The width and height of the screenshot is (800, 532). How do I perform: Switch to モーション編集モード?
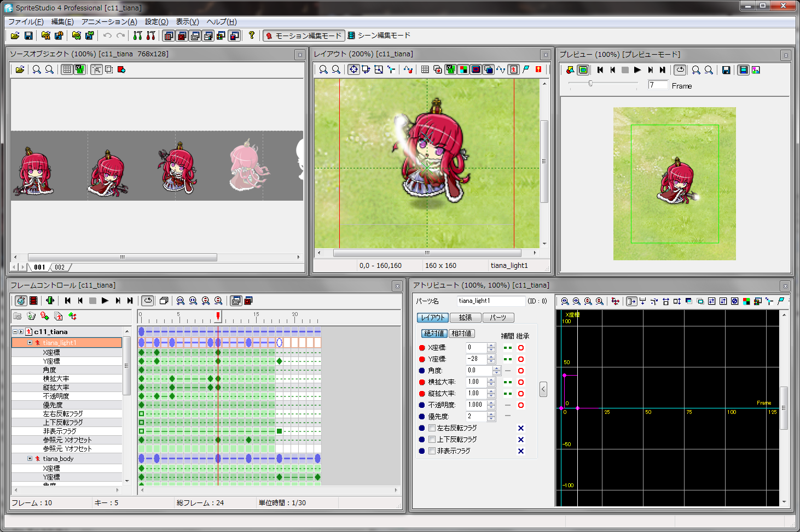pos(304,36)
